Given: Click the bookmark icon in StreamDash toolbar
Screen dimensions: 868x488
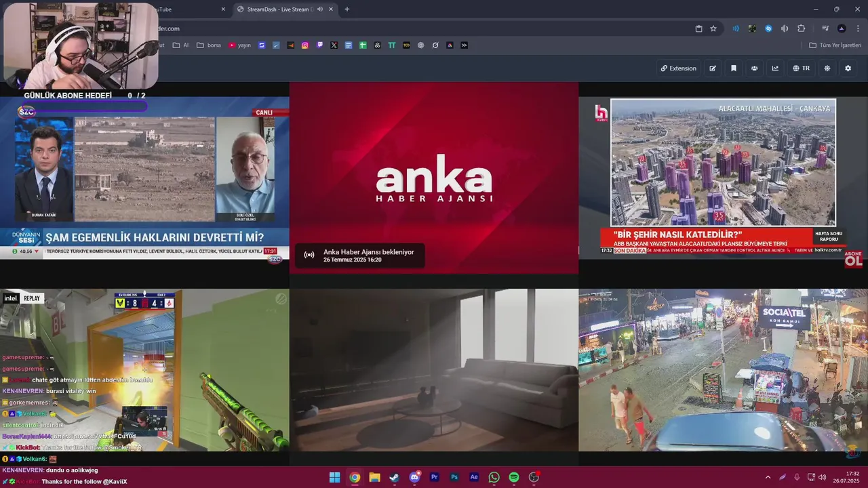Looking at the screenshot, I should (x=734, y=68).
